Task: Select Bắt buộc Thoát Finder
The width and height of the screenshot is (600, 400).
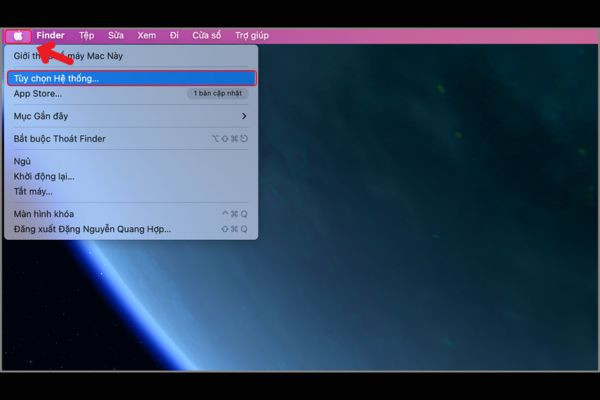Action: [131, 139]
